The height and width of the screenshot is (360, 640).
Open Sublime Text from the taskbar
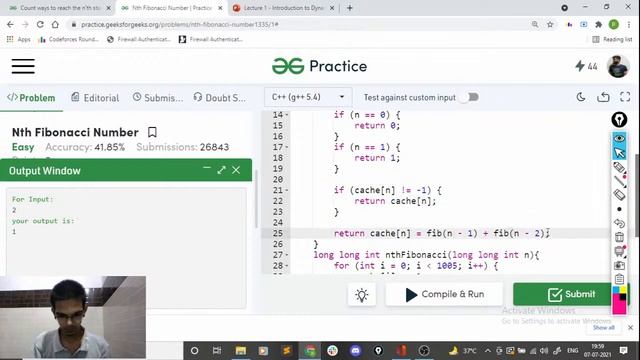[287, 351]
